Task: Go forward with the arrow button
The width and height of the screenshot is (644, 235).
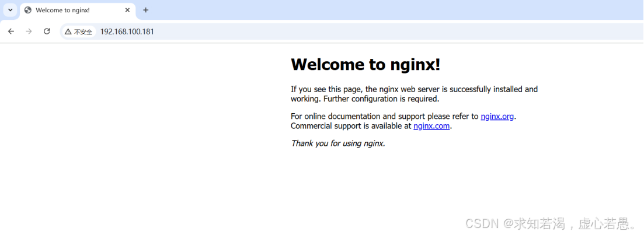Action: click(29, 31)
